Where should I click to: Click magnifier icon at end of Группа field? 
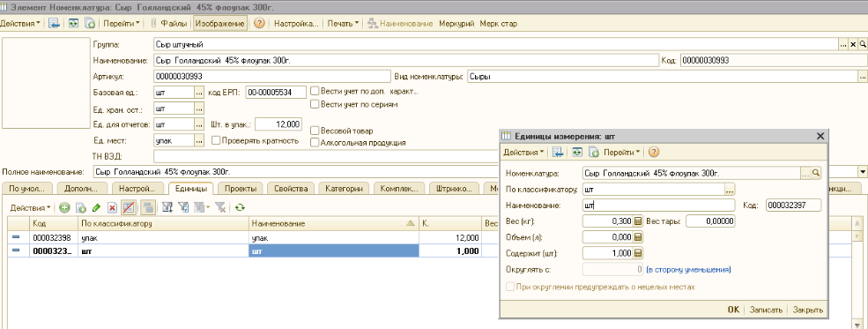pos(863,44)
